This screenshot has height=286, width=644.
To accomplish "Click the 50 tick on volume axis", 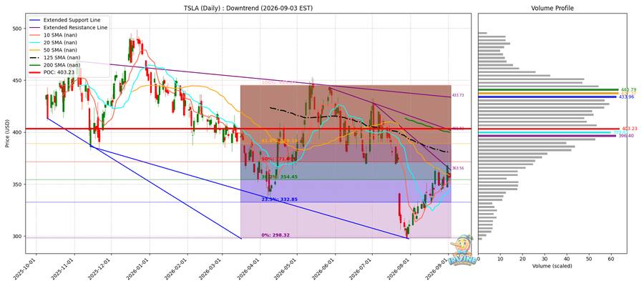I will [x=589, y=259].
